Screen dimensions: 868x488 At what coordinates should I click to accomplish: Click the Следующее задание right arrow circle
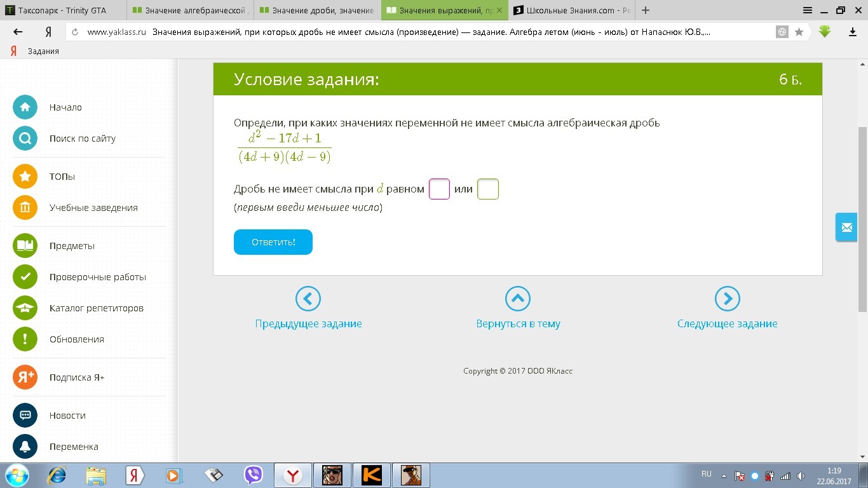(x=728, y=299)
